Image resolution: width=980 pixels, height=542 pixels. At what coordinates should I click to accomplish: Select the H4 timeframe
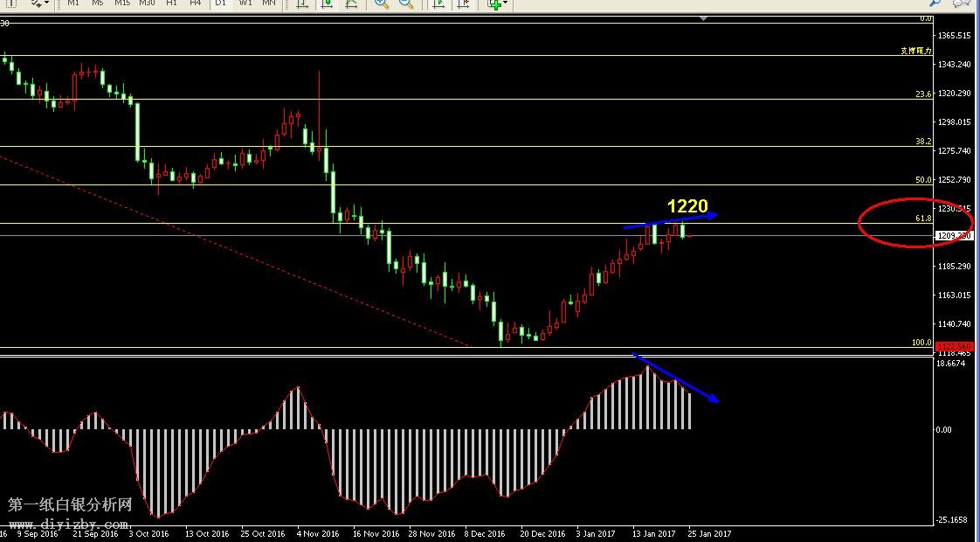pyautogui.click(x=196, y=3)
